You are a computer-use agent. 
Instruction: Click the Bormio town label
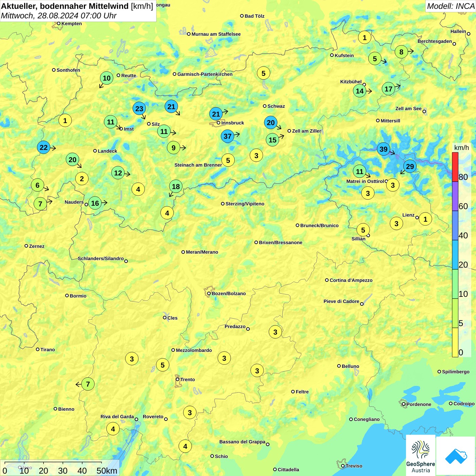(x=78, y=296)
